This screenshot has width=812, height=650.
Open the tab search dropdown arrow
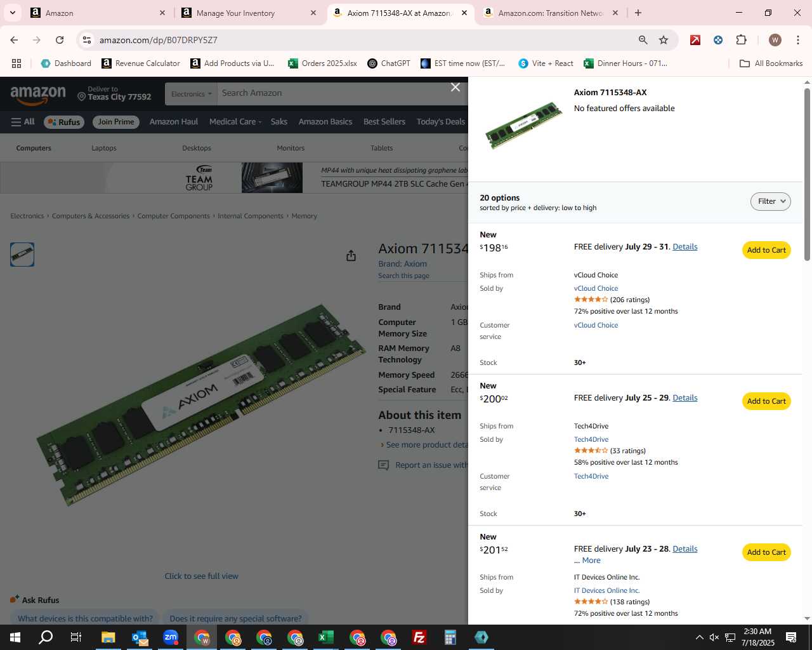(x=12, y=13)
